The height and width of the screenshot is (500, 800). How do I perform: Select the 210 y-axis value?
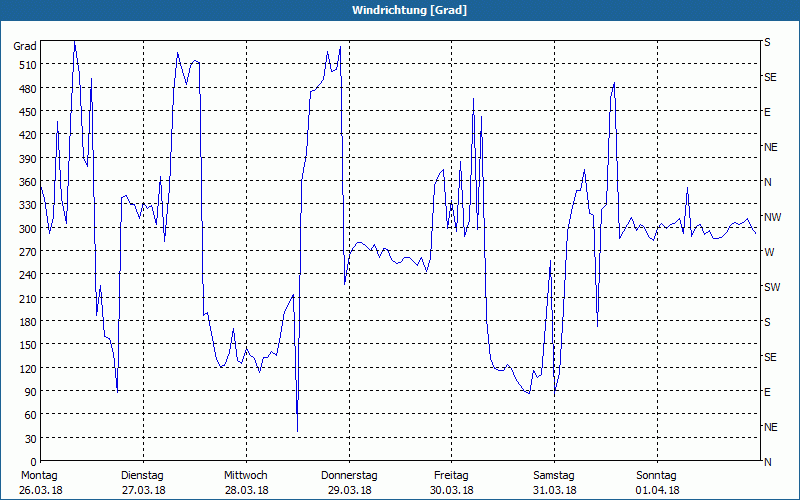pyautogui.click(x=29, y=298)
